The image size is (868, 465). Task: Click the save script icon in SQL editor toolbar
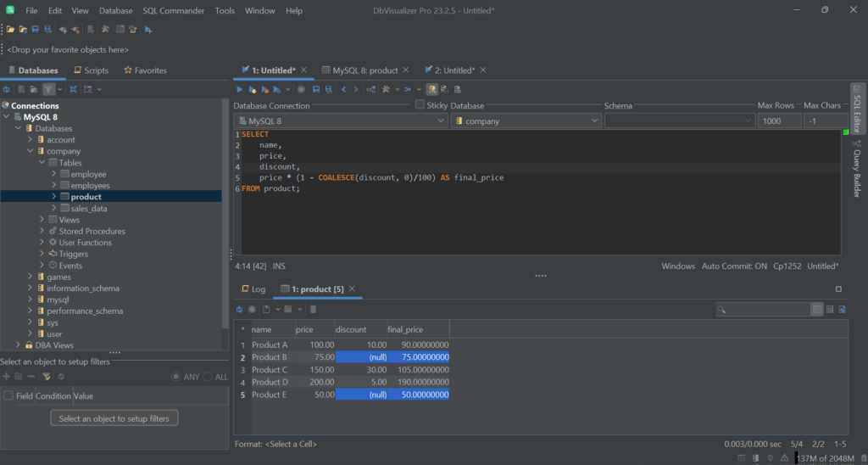coord(316,89)
